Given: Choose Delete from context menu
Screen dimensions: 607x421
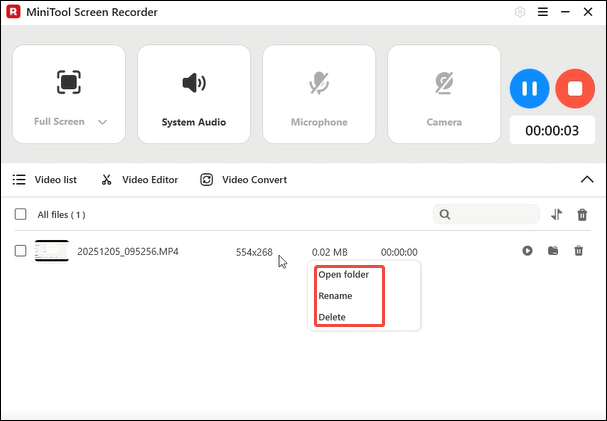Looking at the screenshot, I should click(332, 317).
